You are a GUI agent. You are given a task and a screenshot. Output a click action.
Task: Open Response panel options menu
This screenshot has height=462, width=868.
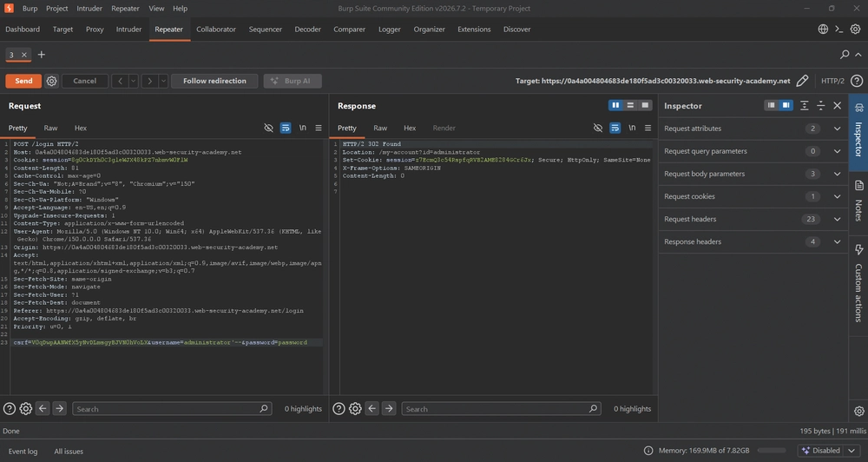click(648, 128)
